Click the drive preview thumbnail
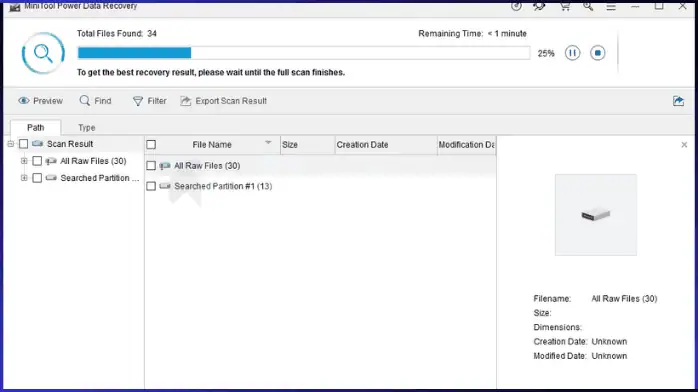This screenshot has width=698, height=392. 596,214
